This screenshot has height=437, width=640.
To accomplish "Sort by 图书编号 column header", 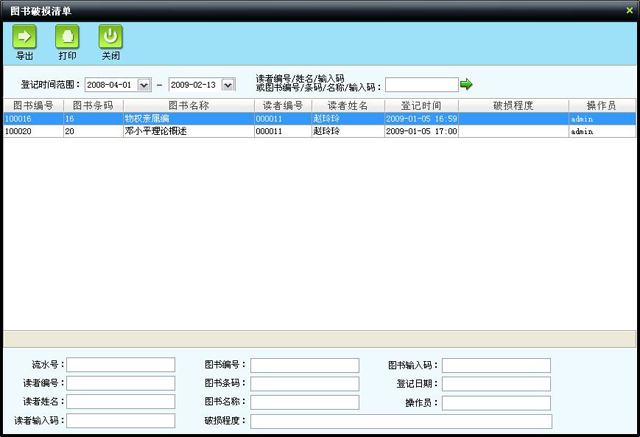I will click(33, 105).
